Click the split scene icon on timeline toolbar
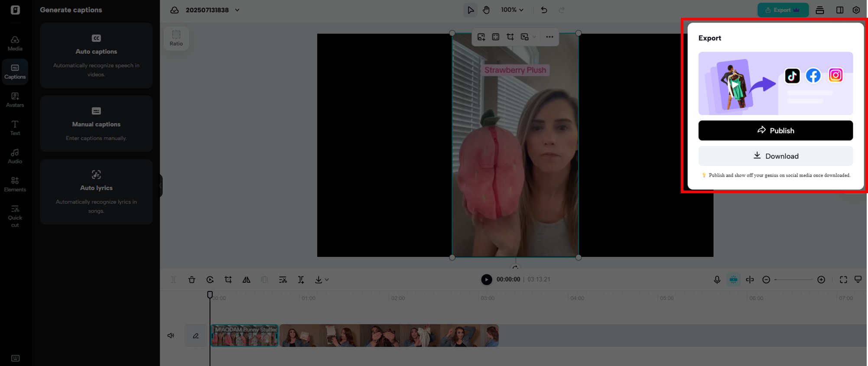Screen dimensions: 868x366 point(301,280)
